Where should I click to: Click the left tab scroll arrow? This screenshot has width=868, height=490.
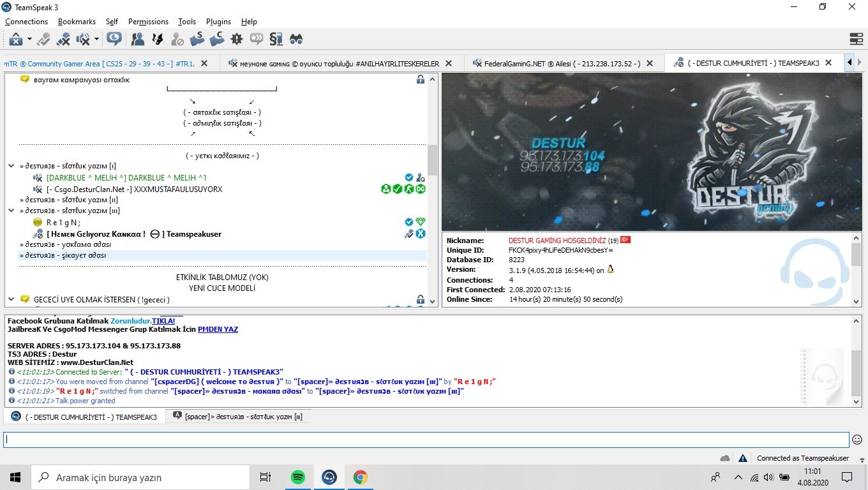849,63
